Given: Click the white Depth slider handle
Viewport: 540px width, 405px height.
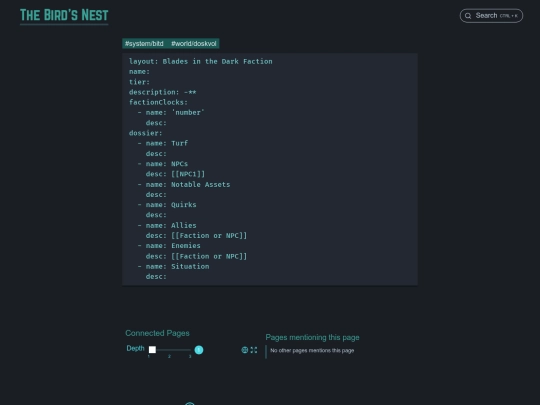Looking at the screenshot, I should (x=152, y=350).
